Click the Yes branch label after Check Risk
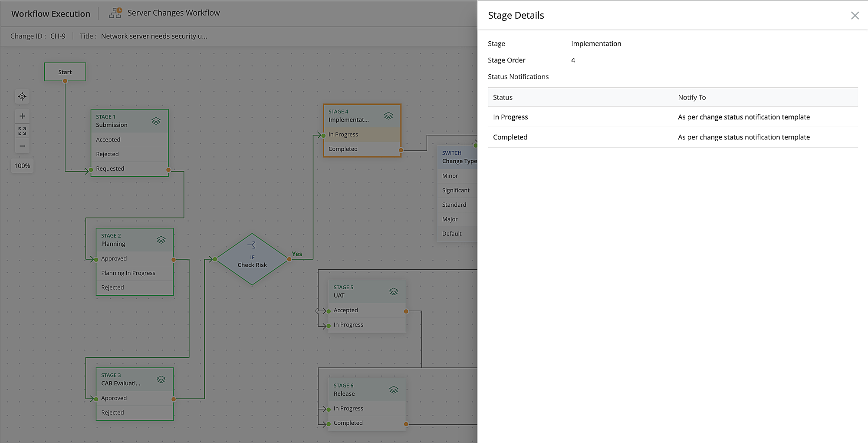This screenshot has width=868, height=443. [297, 254]
